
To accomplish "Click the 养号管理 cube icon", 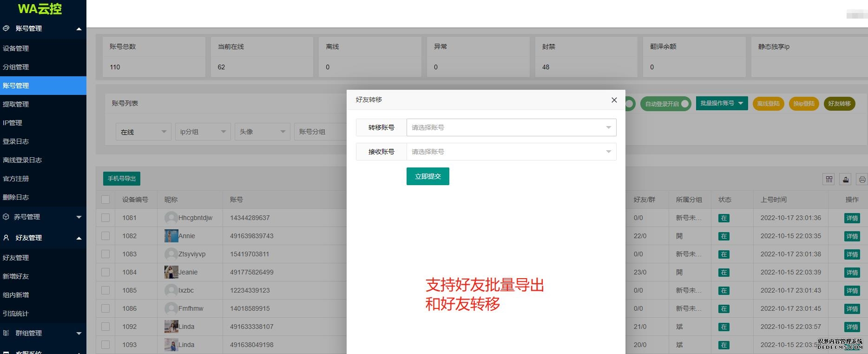I will coord(6,217).
